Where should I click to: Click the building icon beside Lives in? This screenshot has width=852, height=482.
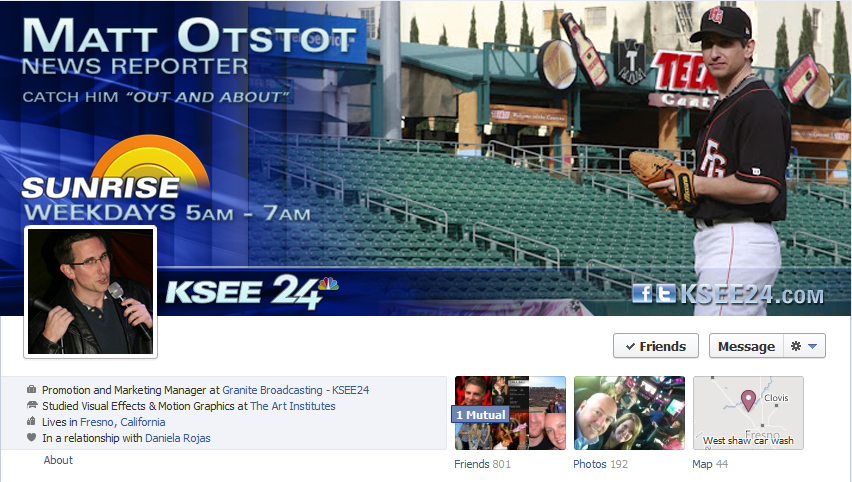pyautogui.click(x=32, y=422)
